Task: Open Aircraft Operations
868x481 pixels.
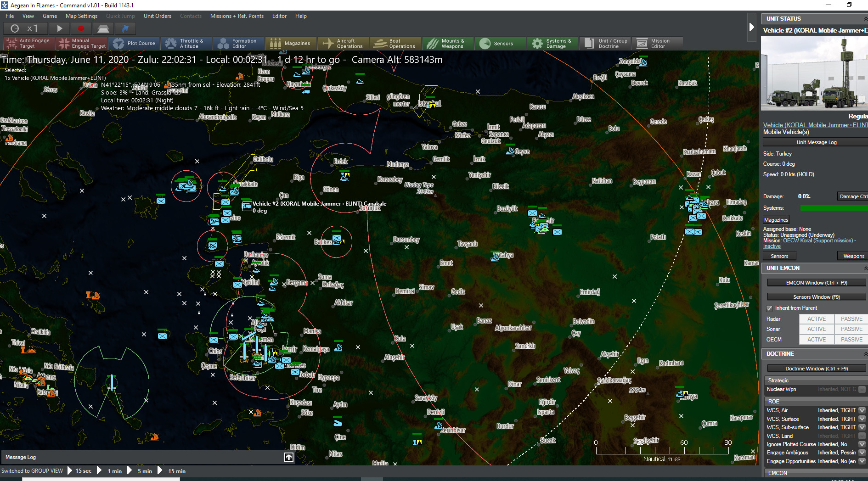Action: click(x=343, y=43)
